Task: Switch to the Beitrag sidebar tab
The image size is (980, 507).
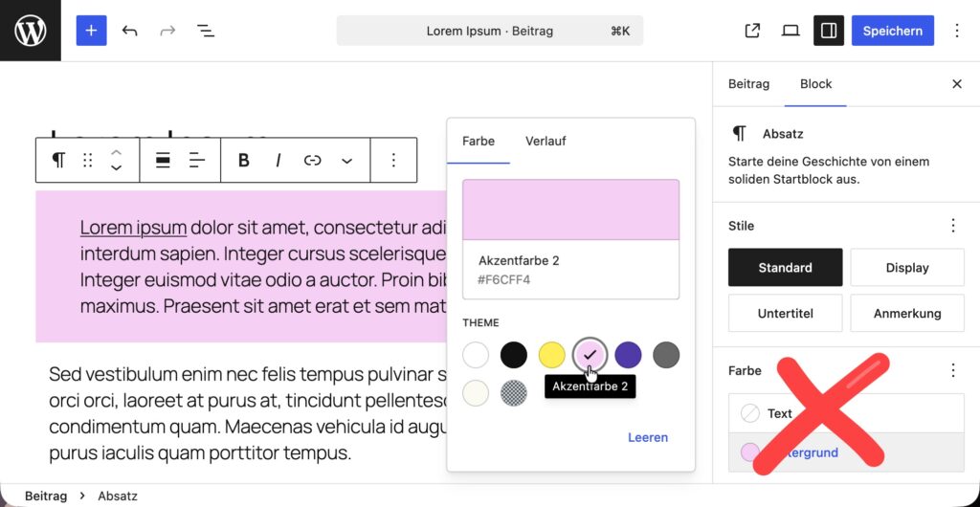Action: 748,83
